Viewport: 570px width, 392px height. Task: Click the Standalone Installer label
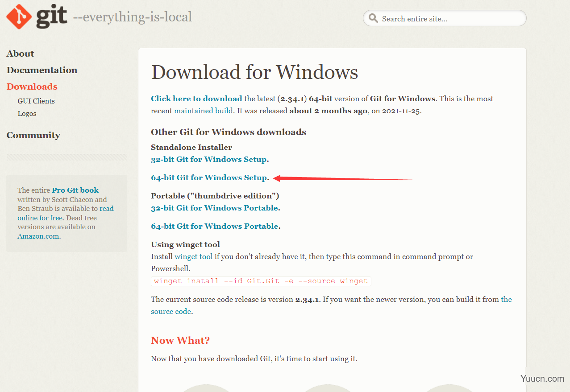pos(191,147)
